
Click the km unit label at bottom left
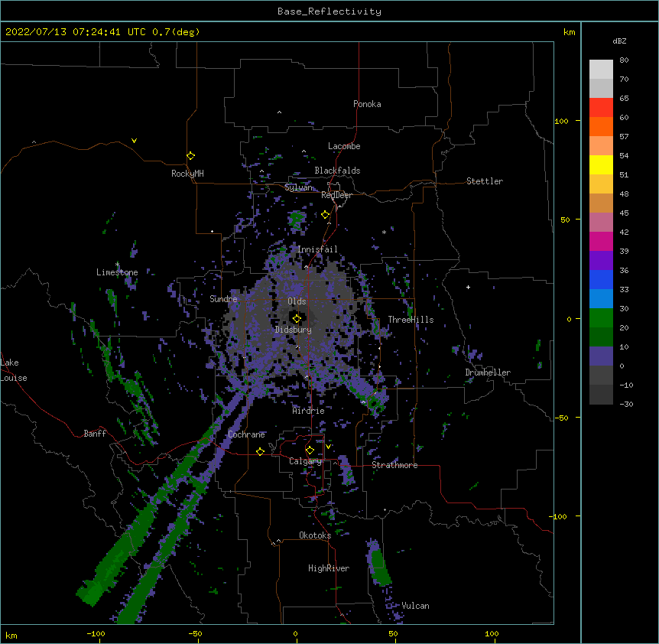click(11, 635)
